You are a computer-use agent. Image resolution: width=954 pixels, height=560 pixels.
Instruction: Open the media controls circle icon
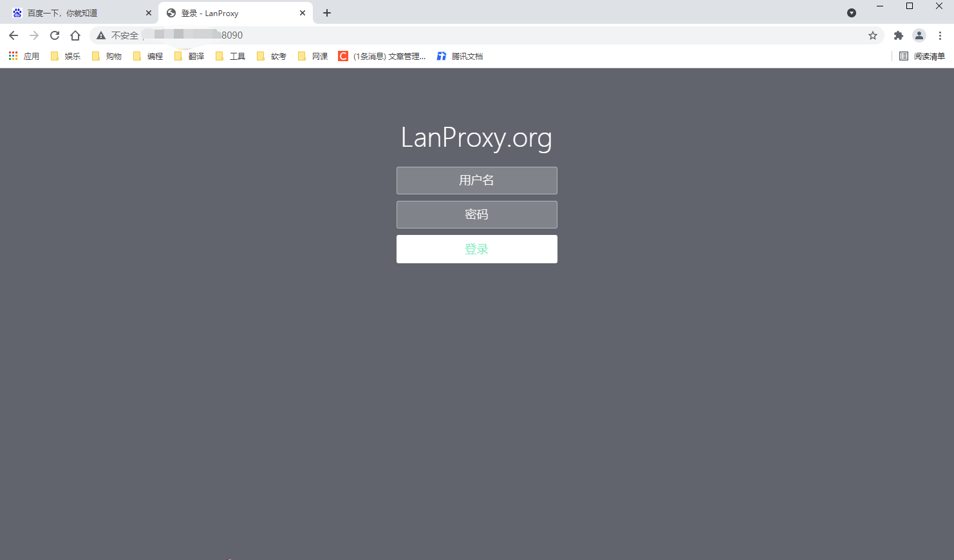852,13
